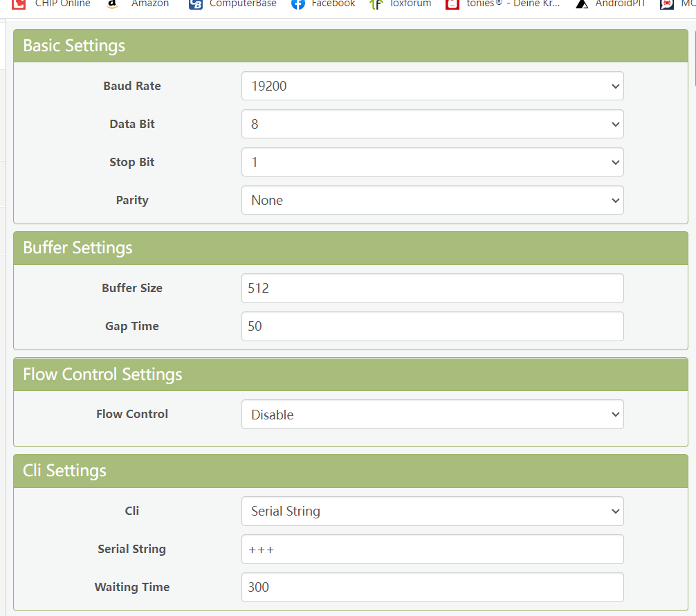Screen dimensions: 696x616
Task: Click the Waiting Time input field
Action: pos(432,587)
